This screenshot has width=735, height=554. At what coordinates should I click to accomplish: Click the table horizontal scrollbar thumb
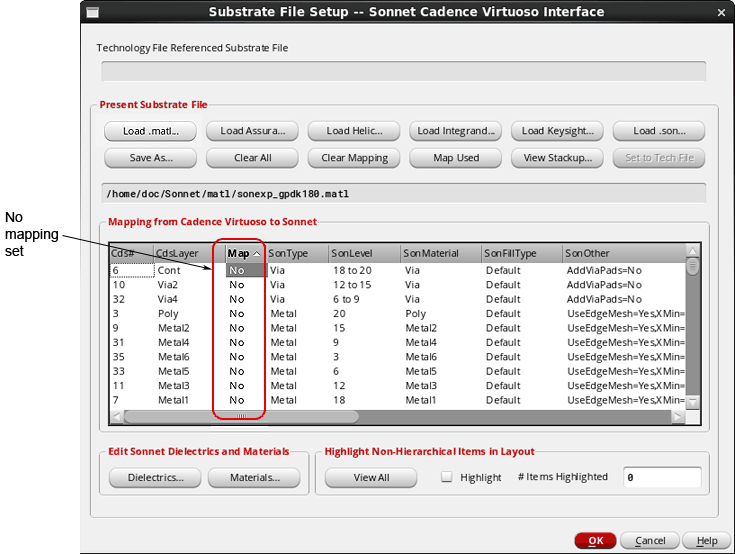click(241, 416)
